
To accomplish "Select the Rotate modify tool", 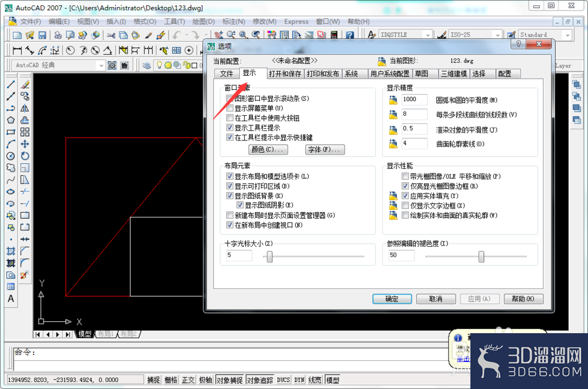I will pos(25,156).
